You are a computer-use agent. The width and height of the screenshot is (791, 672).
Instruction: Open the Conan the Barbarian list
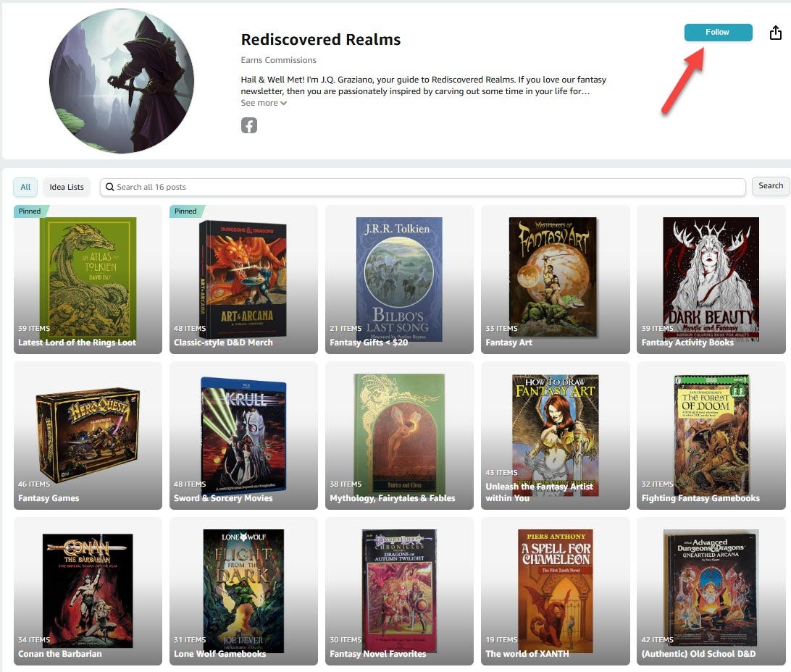88,592
